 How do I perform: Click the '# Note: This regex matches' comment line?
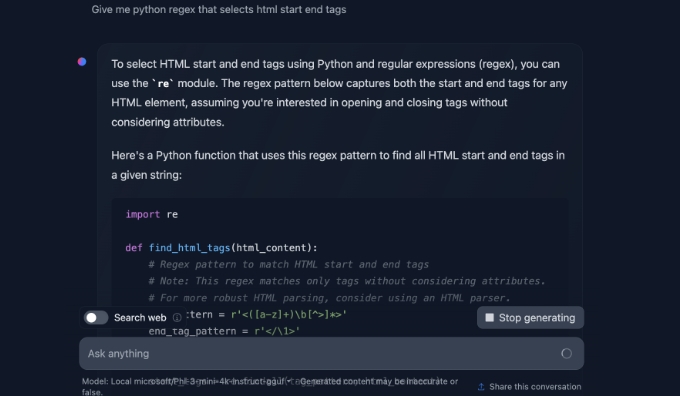pyautogui.click(x=347, y=281)
